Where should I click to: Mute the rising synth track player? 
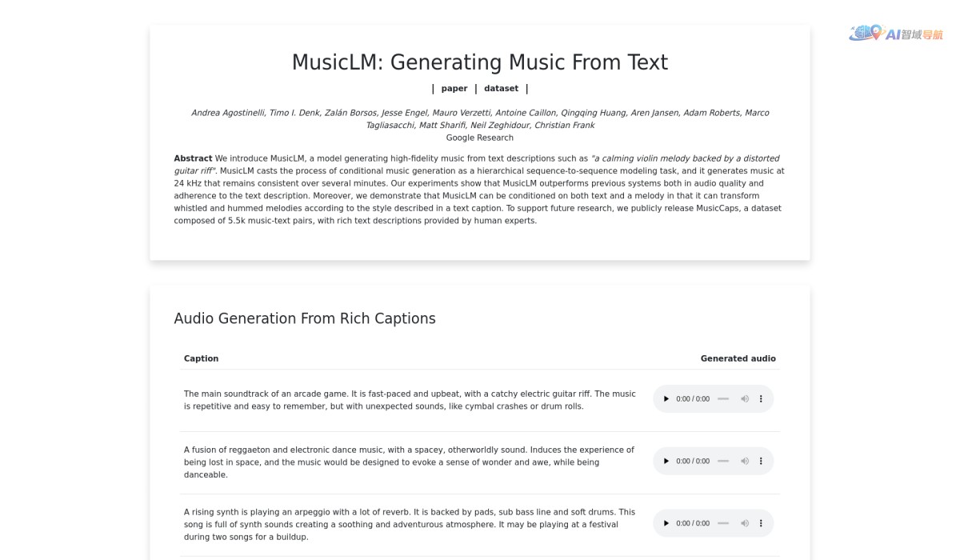[x=745, y=522]
